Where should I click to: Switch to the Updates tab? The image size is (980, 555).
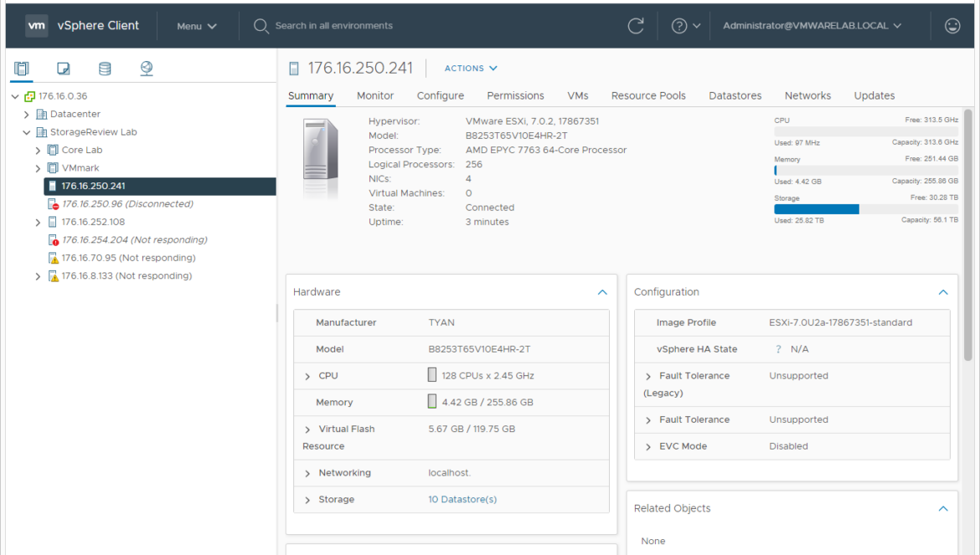tap(874, 95)
